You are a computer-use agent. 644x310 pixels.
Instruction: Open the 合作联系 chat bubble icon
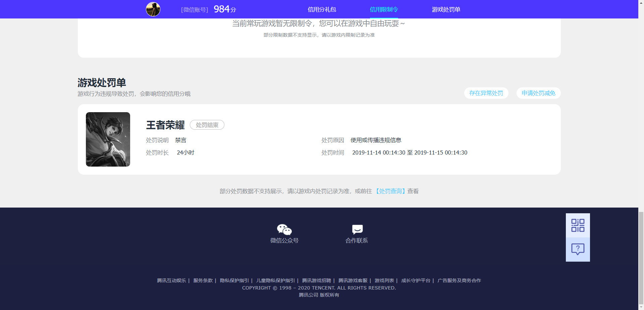pyautogui.click(x=357, y=229)
